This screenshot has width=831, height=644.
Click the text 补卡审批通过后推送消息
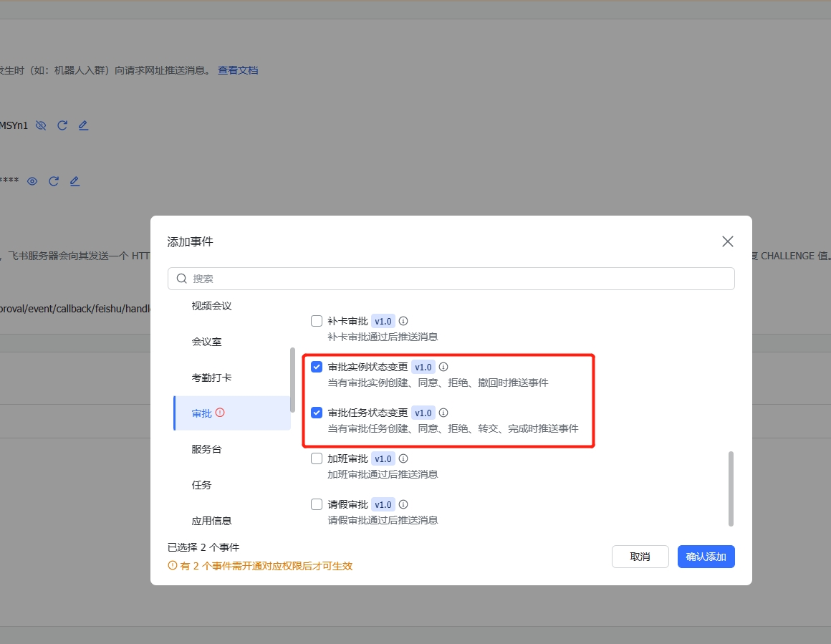tap(383, 337)
